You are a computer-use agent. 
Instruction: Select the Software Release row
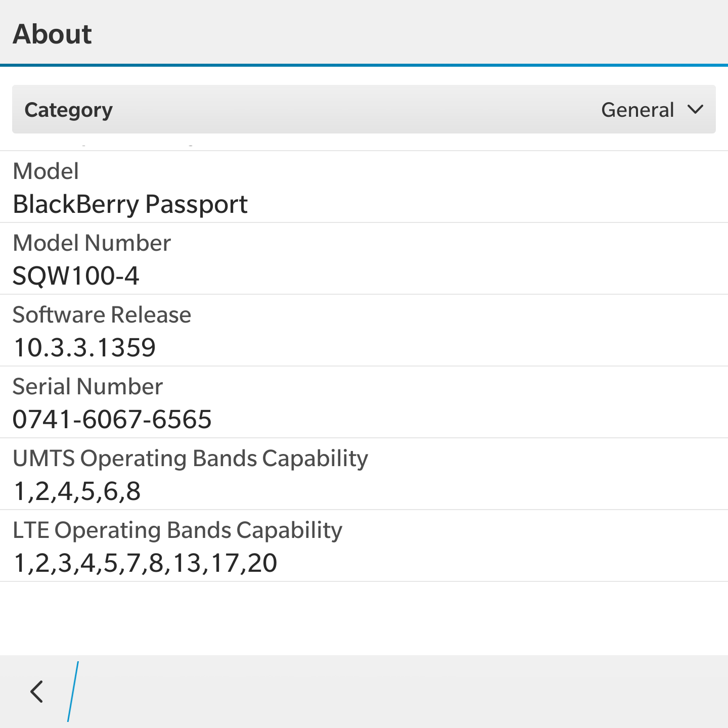point(364,331)
